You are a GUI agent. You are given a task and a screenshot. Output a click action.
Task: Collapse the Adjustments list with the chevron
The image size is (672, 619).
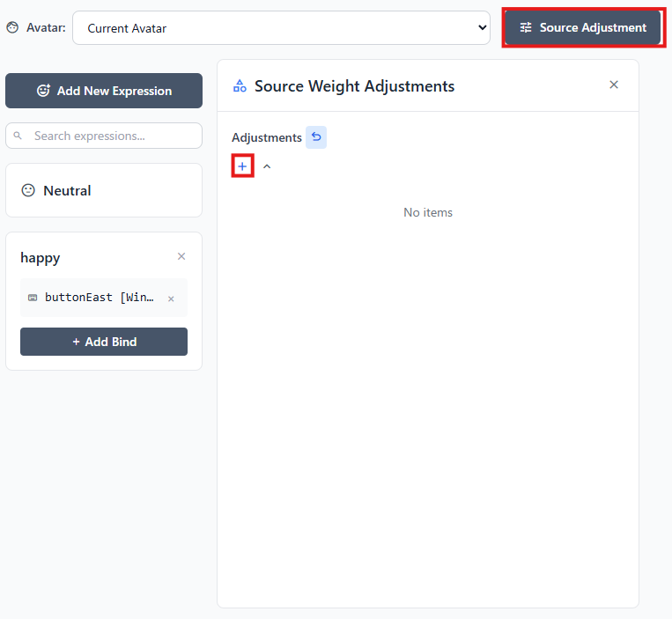267,166
